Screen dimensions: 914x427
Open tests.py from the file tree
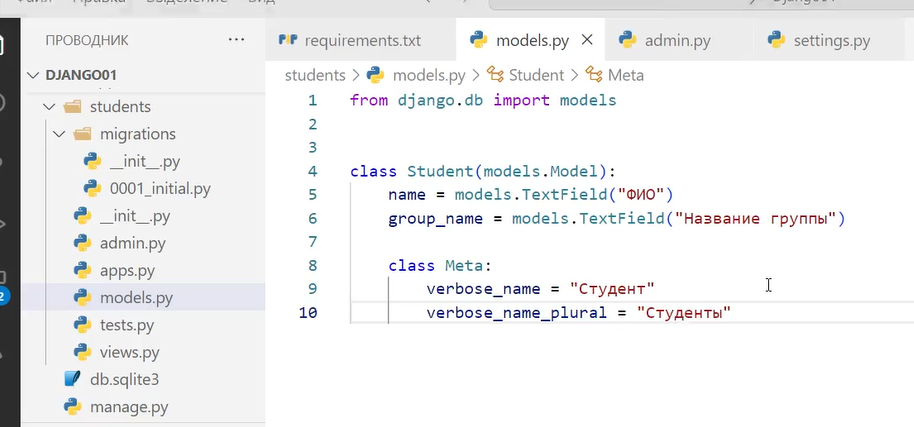pos(126,325)
